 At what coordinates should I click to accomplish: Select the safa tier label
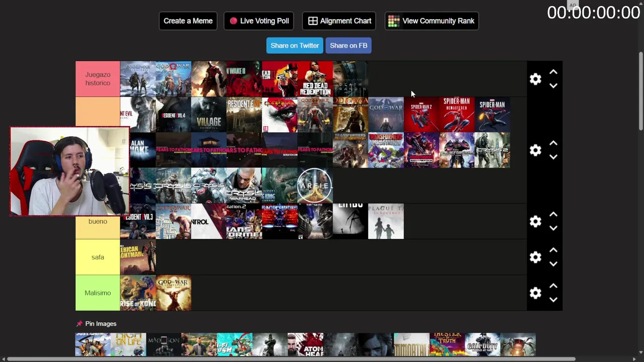pyautogui.click(x=98, y=257)
